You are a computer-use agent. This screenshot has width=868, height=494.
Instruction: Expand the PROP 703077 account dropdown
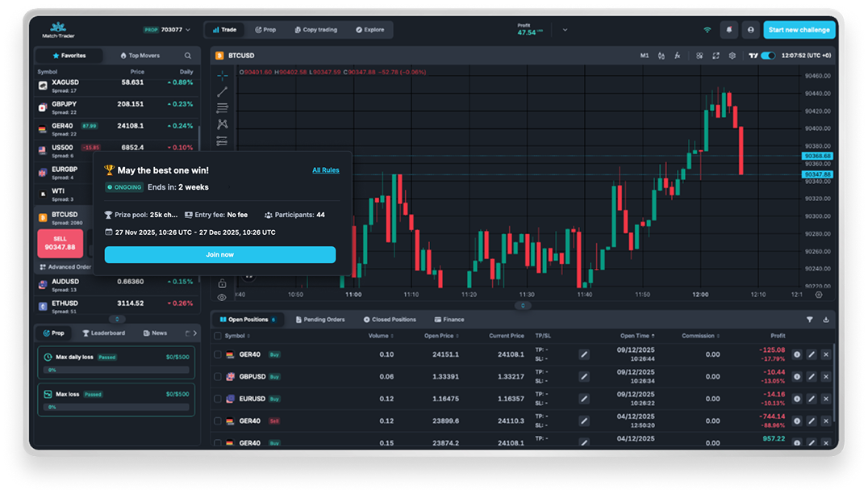point(188,30)
